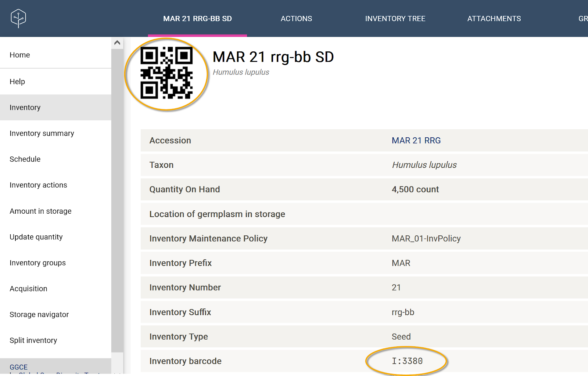Click the Inventory Prefix value MAR

pyautogui.click(x=401, y=263)
